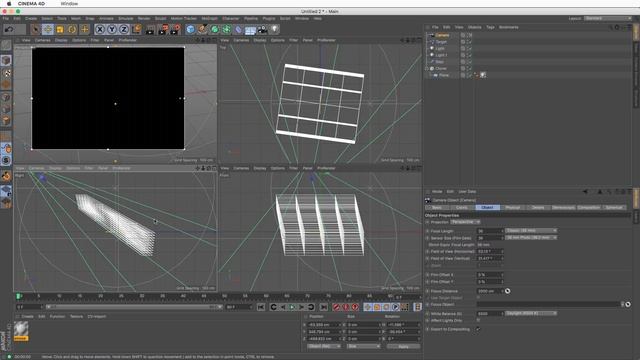The image size is (640, 360).
Task: Open Render Settings icon with gear
Action: tap(175, 29)
